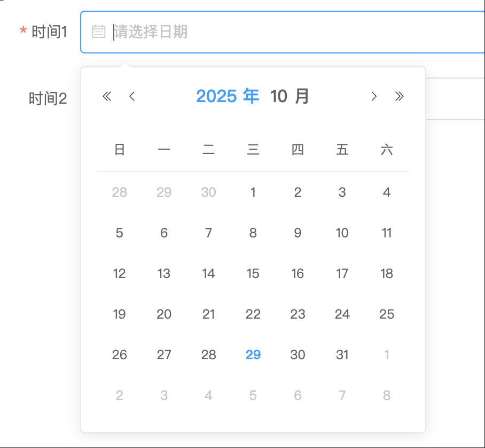Pick October 22 in the calendar

coord(253,314)
